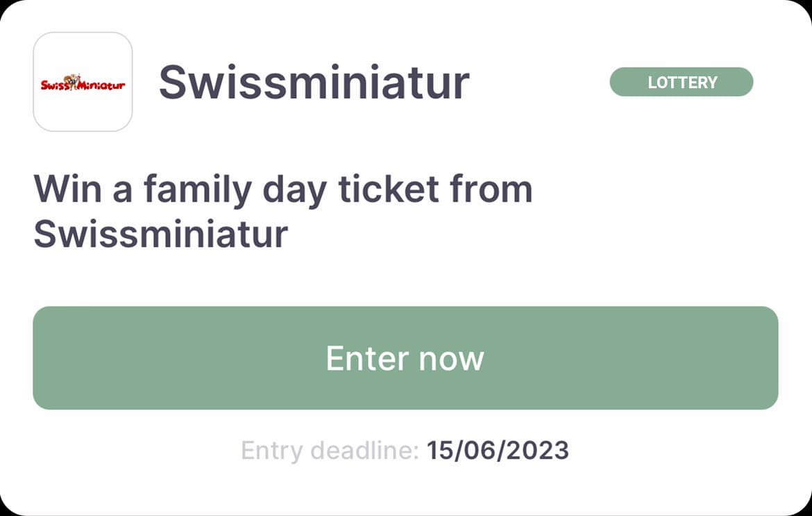Viewport: 812px width, 516px height.
Task: Click the Swissminiatur logo icon
Action: [83, 82]
